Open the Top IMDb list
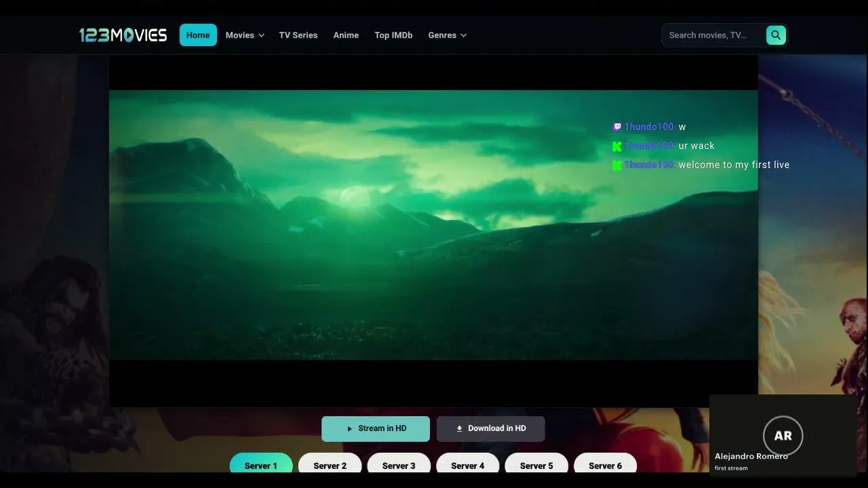The height and width of the screenshot is (488, 868). coord(393,35)
